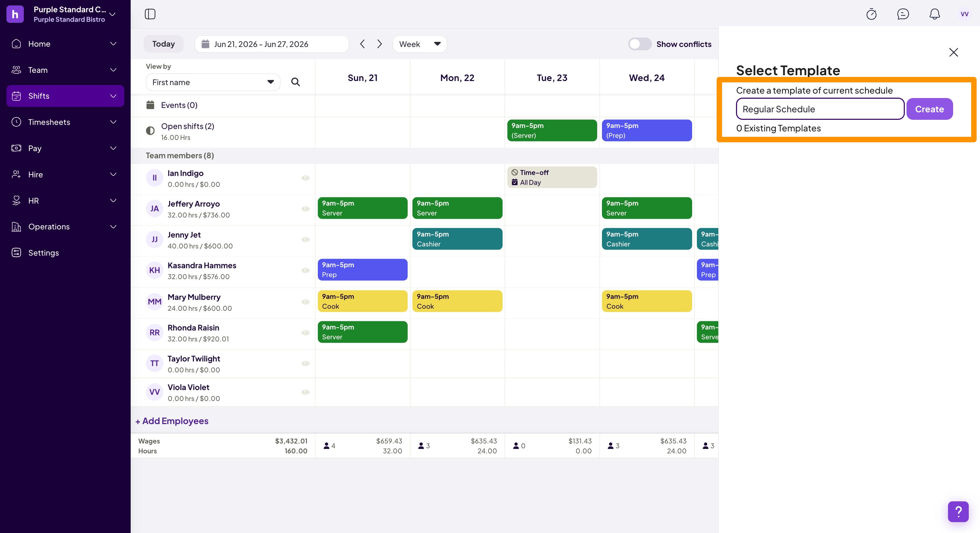
Task: Expand the Operations menu chevron
Action: (113, 226)
